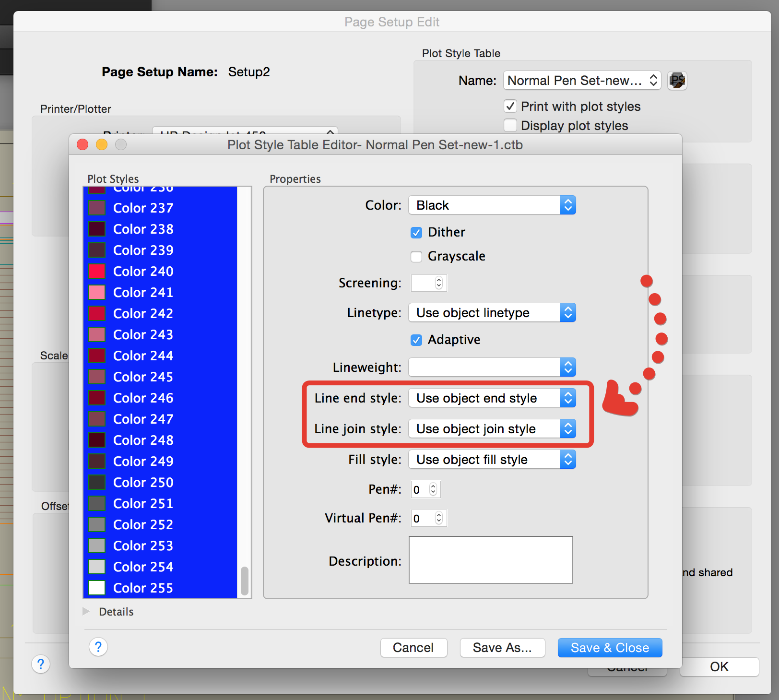Viewport: 779px width, 700px height.
Task: Click Cancel in Plot Style Table Editor
Action: [413, 648]
